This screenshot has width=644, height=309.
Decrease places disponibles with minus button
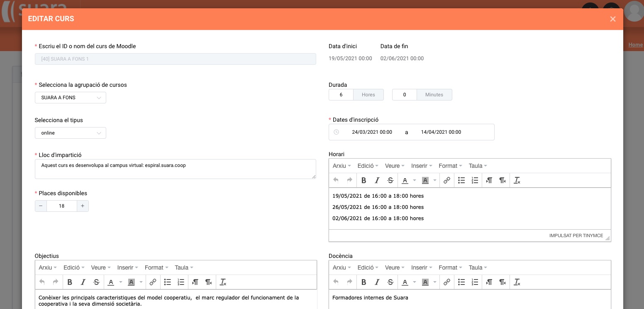(x=41, y=206)
